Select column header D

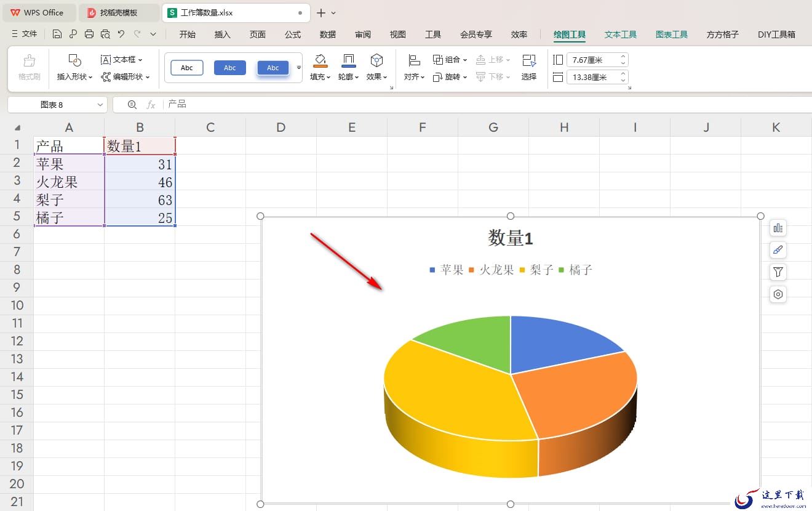[281, 127]
